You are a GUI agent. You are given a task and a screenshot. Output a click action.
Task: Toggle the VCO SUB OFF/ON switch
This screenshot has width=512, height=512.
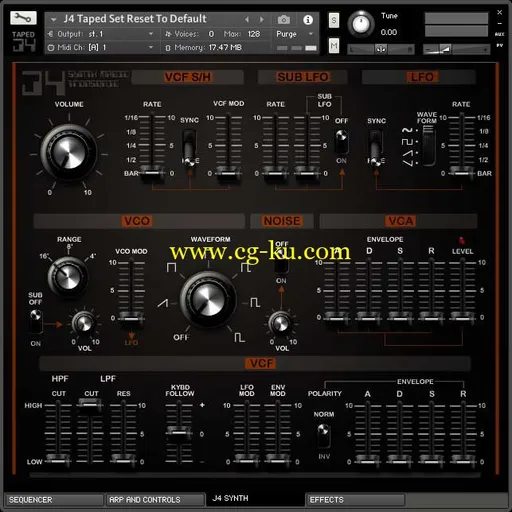tap(35, 321)
